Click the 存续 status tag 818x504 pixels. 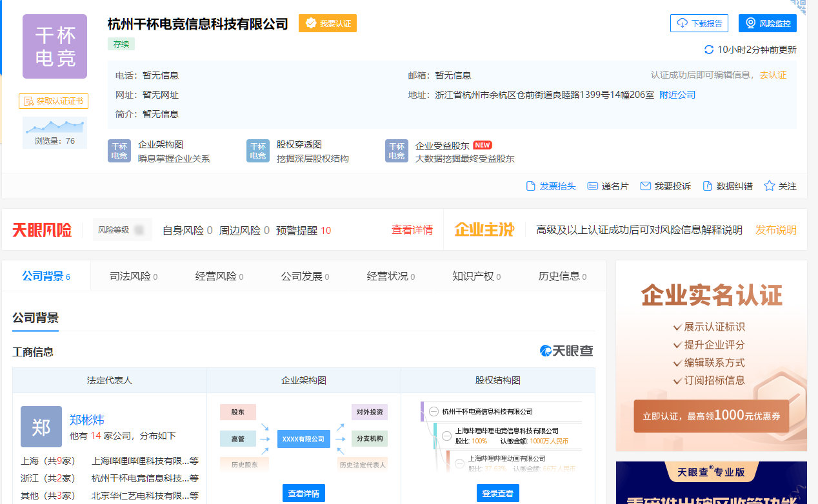[x=121, y=44]
